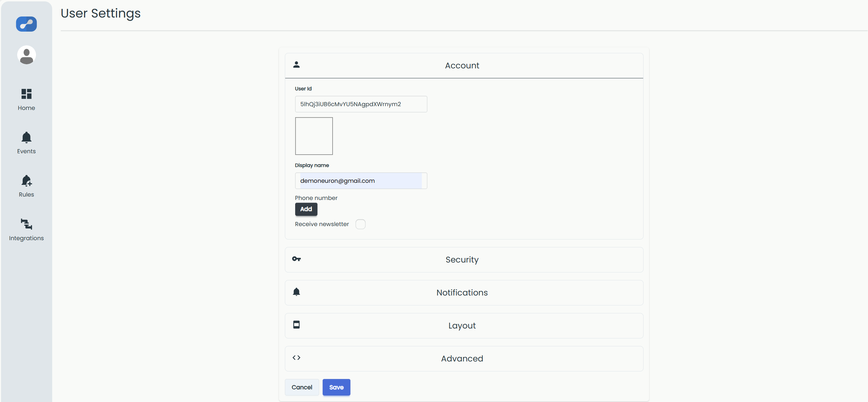Click the Cancel button
868x402 pixels.
[302, 387]
